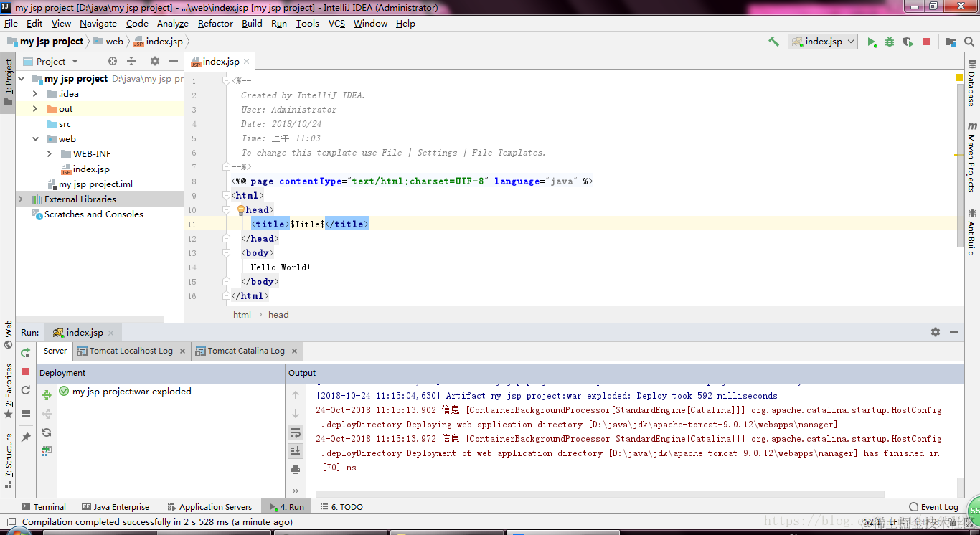Pin the index.jsp Run tab
This screenshot has width=980, height=535.
[x=26, y=437]
